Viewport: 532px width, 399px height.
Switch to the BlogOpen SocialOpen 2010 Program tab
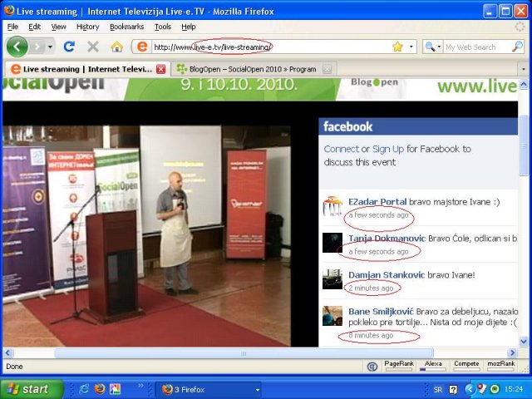[x=254, y=69]
